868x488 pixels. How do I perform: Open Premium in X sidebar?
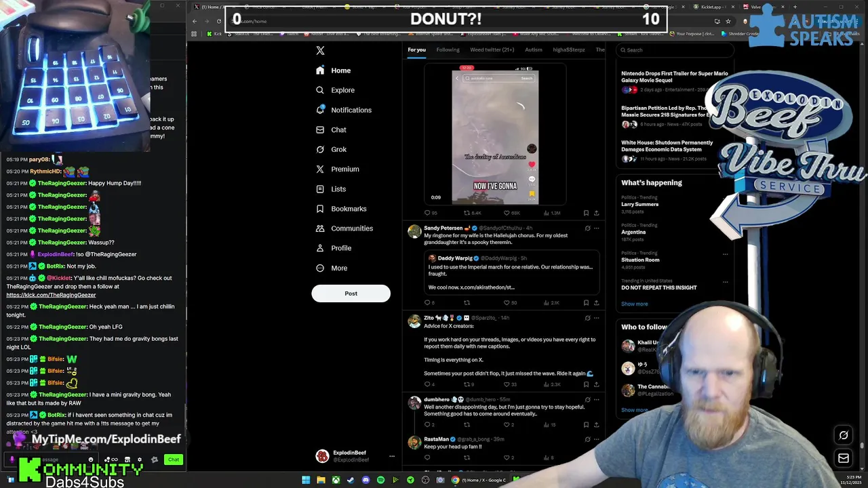pyautogui.click(x=337, y=169)
